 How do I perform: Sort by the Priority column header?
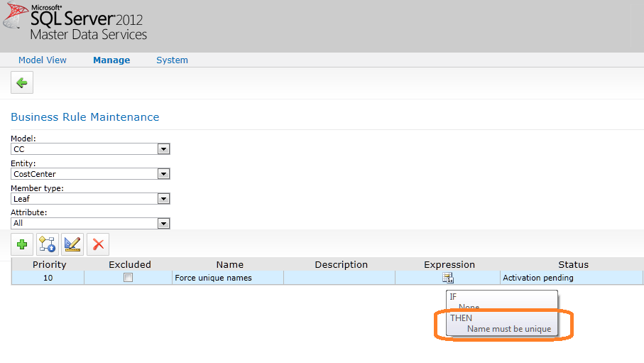point(50,264)
